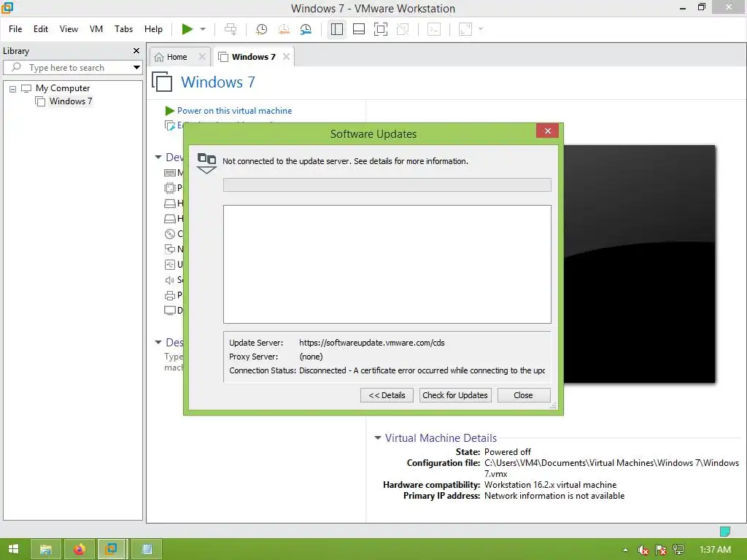The image size is (747, 560).
Task: Close the Library panel
Action: coord(136,50)
